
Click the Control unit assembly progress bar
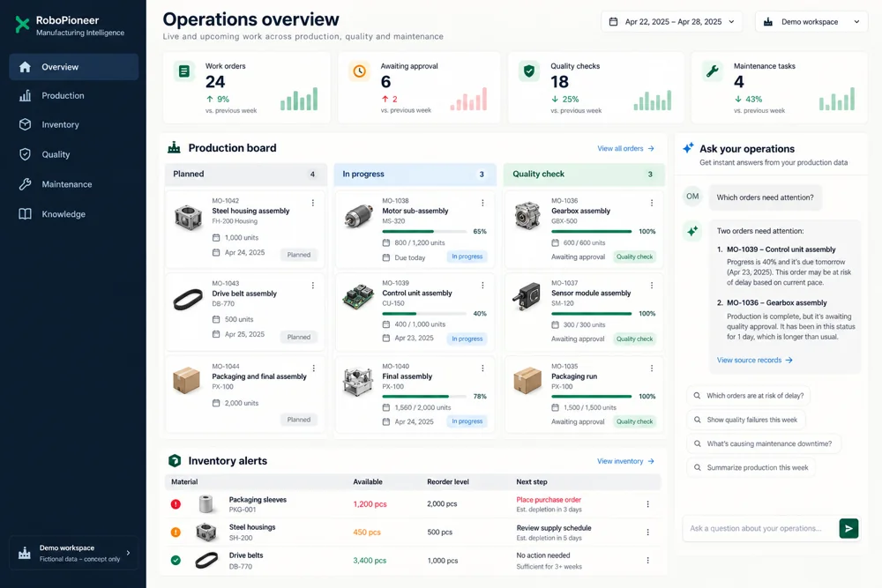(x=425, y=314)
